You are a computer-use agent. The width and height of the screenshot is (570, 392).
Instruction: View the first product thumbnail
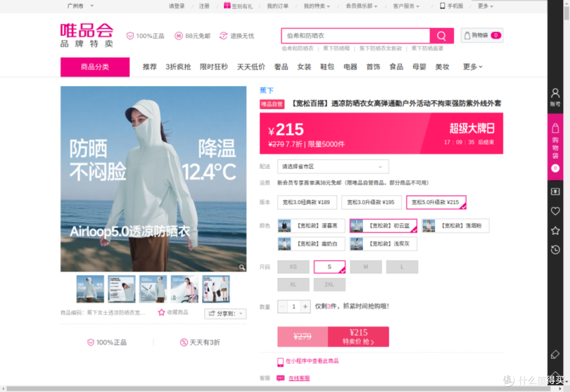90,289
